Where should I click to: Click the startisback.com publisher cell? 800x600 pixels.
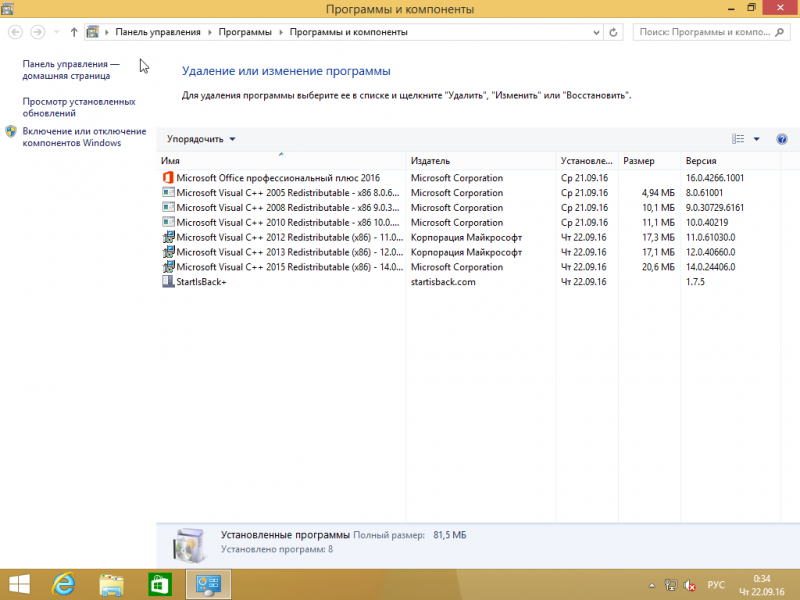[443, 281]
